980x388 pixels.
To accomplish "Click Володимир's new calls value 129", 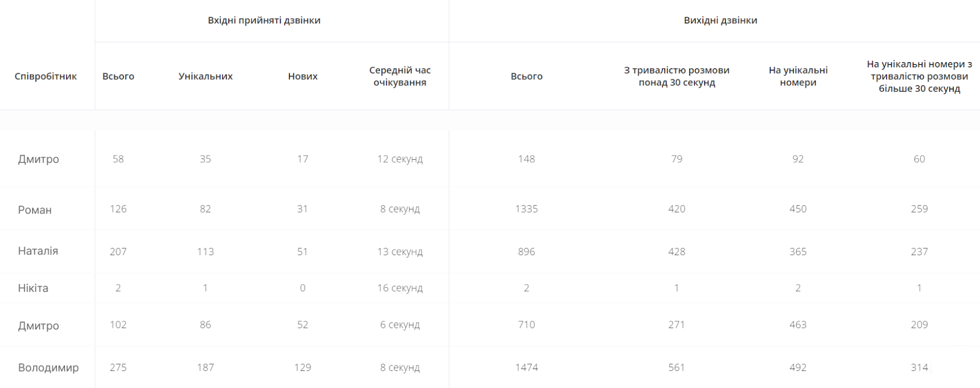I will [x=303, y=368].
